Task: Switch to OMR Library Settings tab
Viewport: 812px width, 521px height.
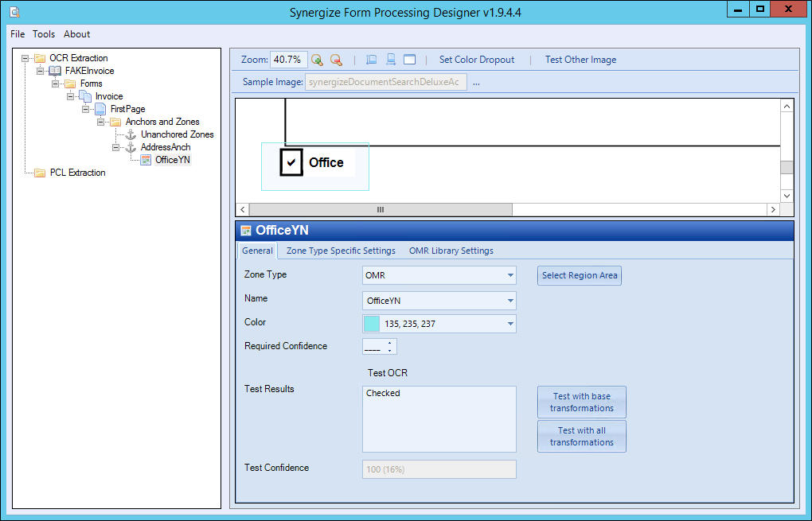Action: click(451, 251)
